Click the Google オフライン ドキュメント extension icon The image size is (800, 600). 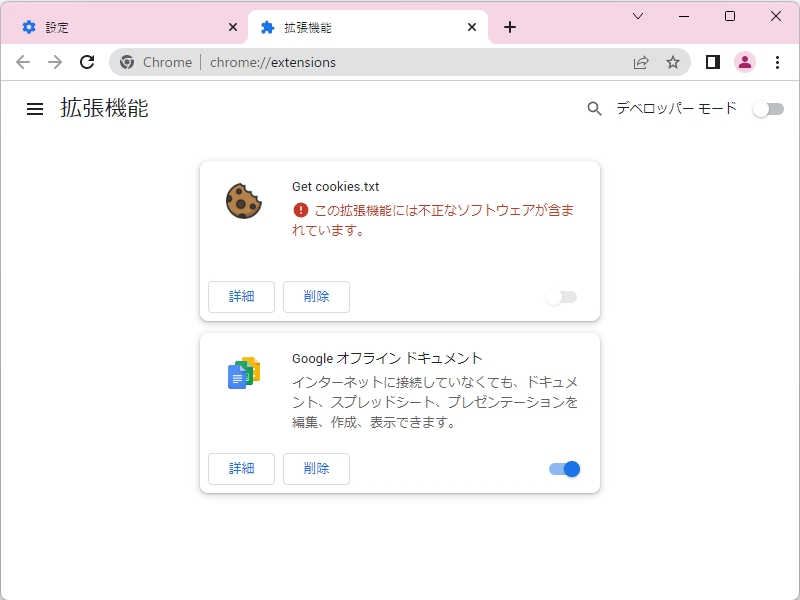pyautogui.click(x=242, y=372)
